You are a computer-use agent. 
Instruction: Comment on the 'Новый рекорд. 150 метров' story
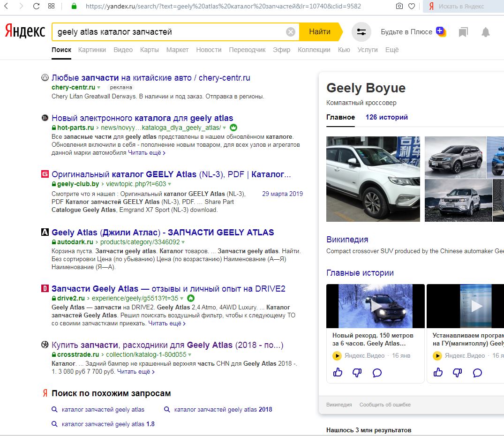[x=377, y=373]
